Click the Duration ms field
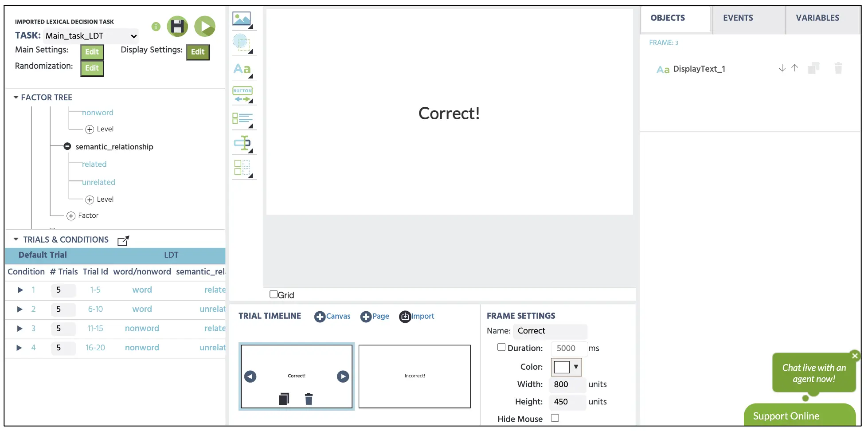Image resolution: width=868 pixels, height=431 pixels. (569, 348)
